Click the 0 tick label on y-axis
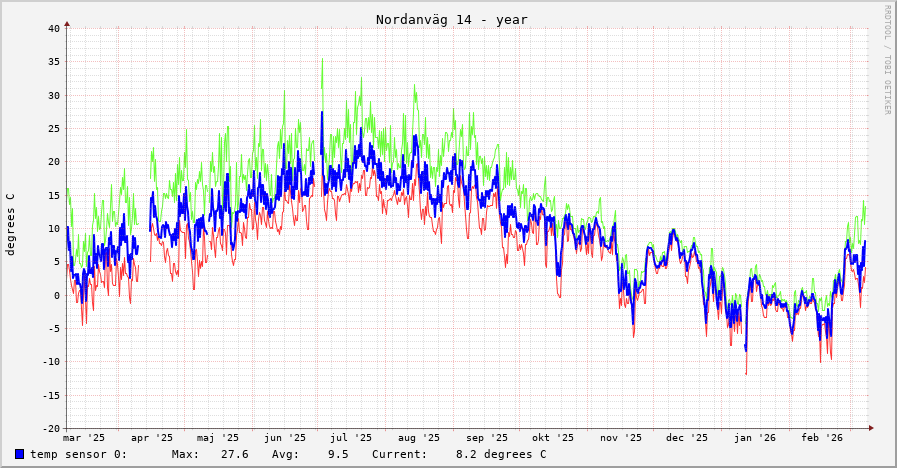Screen dimensions: 897x468 tap(57, 295)
